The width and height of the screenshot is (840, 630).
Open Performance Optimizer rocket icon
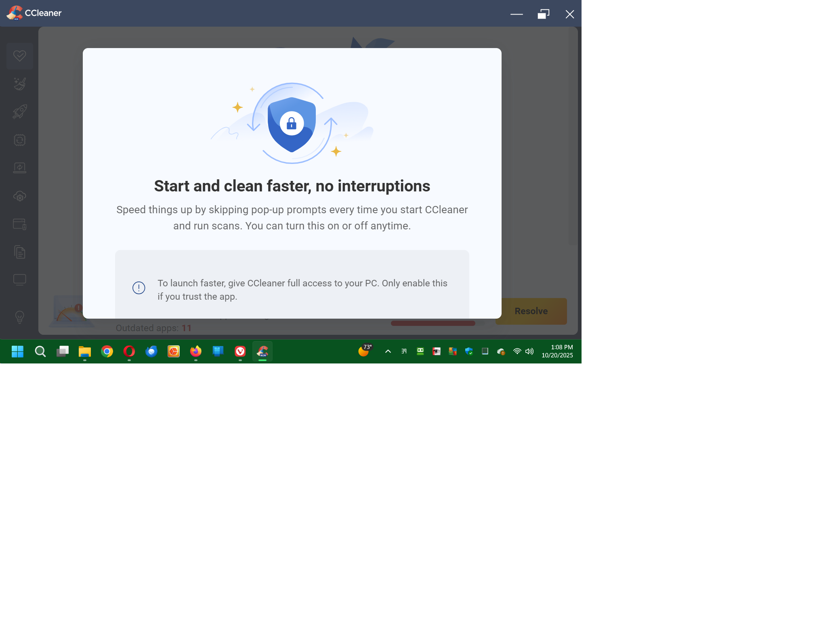[19, 111]
